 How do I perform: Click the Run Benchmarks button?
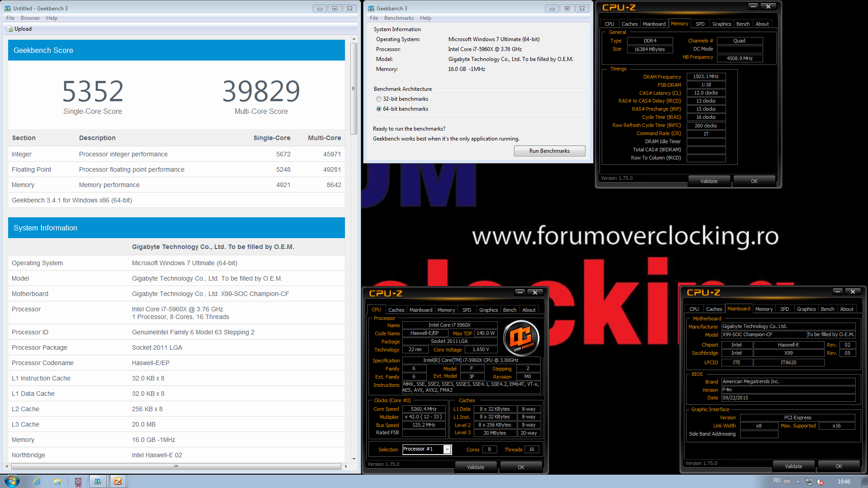pos(549,151)
